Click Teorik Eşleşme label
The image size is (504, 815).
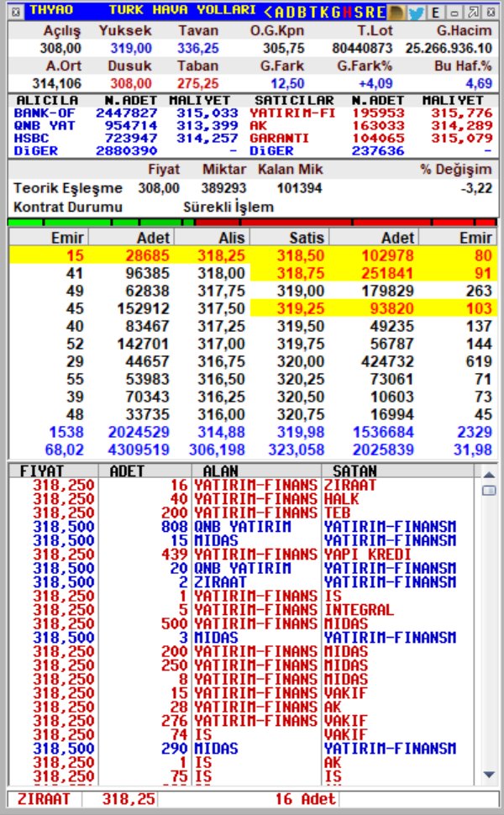pos(68,188)
